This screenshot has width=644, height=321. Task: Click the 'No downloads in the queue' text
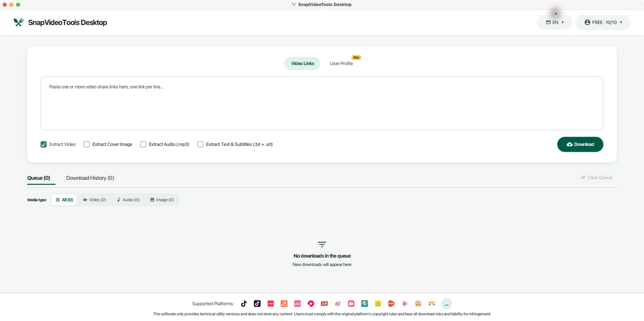322,256
